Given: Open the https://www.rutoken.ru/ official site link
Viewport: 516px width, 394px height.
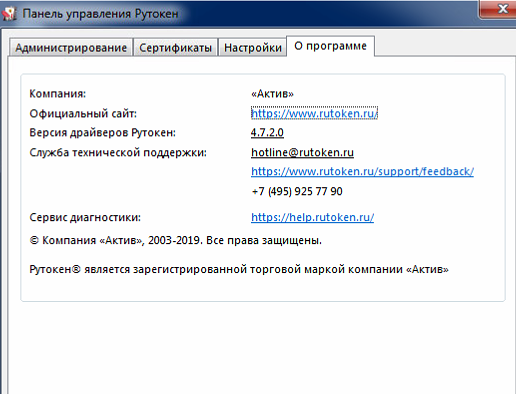Looking at the screenshot, I should coord(314,113).
